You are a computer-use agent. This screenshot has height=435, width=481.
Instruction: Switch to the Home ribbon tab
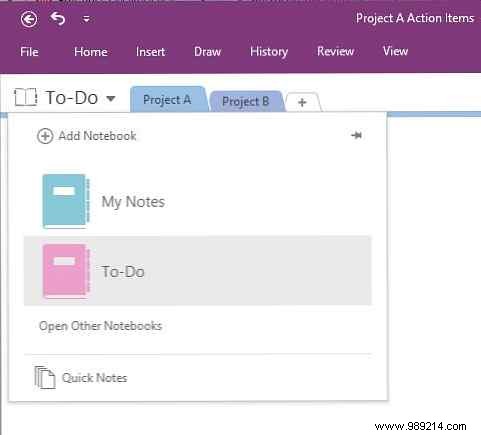click(91, 52)
